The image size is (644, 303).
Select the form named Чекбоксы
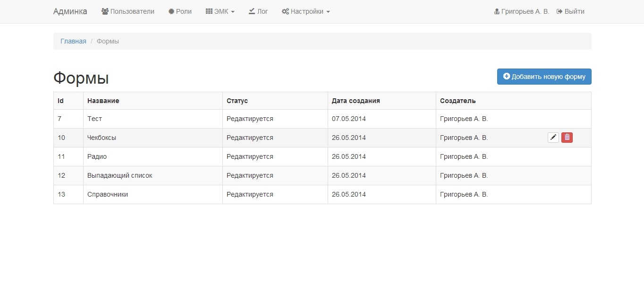point(102,138)
